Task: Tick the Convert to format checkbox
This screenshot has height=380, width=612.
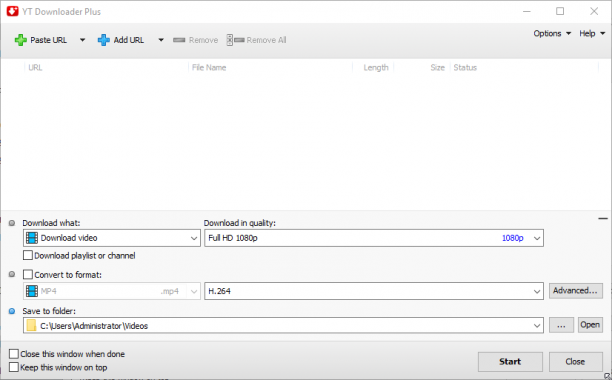Action: [x=28, y=275]
